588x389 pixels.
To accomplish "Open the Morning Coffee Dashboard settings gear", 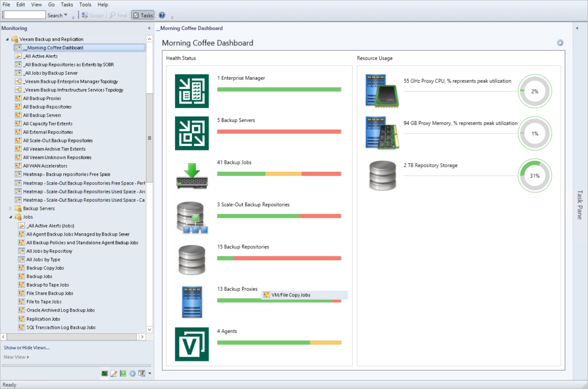I will [560, 43].
